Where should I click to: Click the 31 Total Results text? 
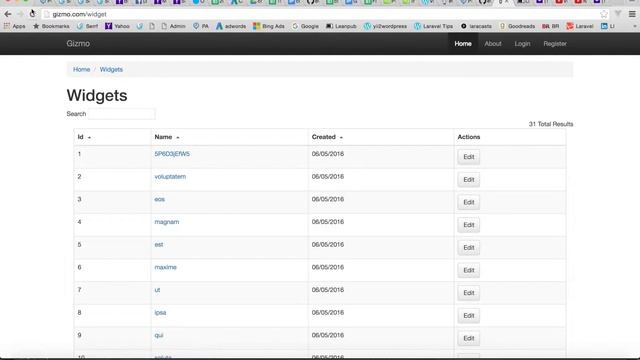[551, 124]
